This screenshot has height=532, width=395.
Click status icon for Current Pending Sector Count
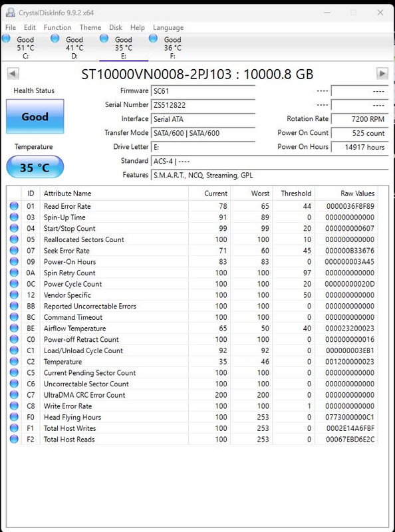coord(14,372)
